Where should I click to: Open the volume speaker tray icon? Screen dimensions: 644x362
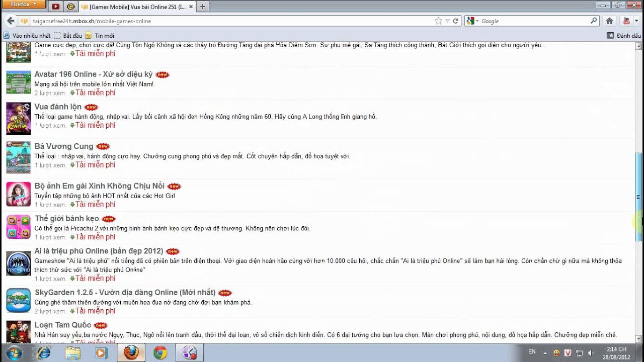pos(591,353)
